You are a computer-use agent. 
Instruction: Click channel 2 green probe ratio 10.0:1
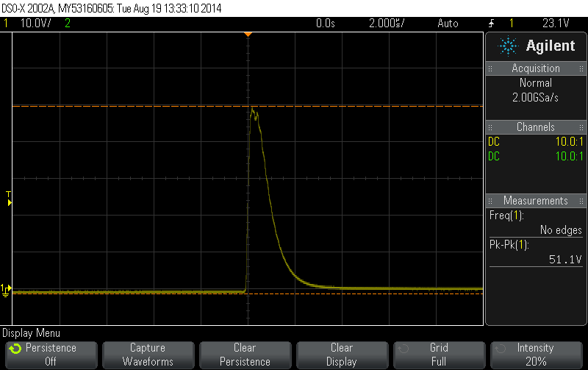pos(569,157)
